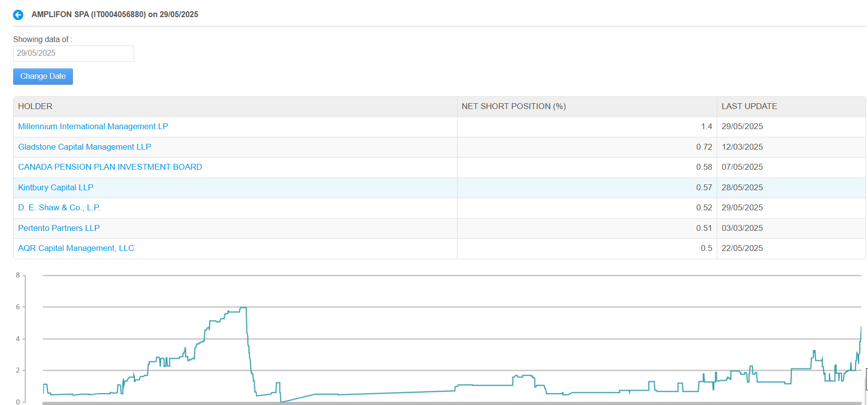
Task: Open D. E. Shaw & Co., L.P. link
Action: tap(59, 207)
